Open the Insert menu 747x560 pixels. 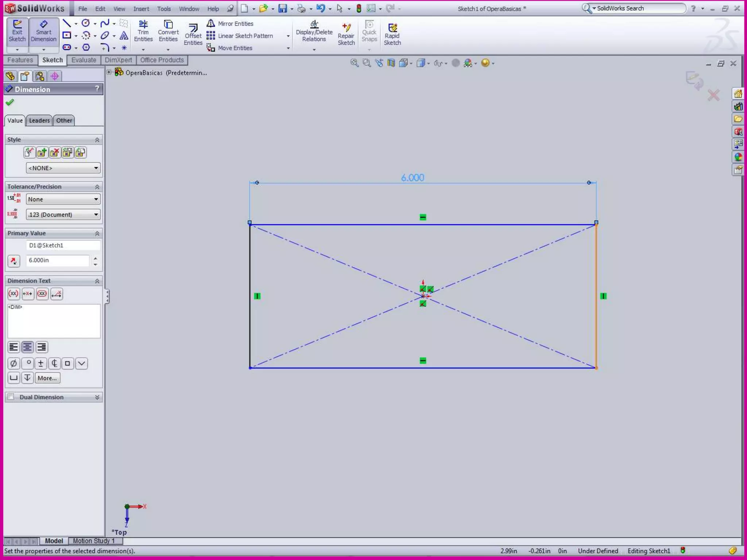(x=141, y=9)
